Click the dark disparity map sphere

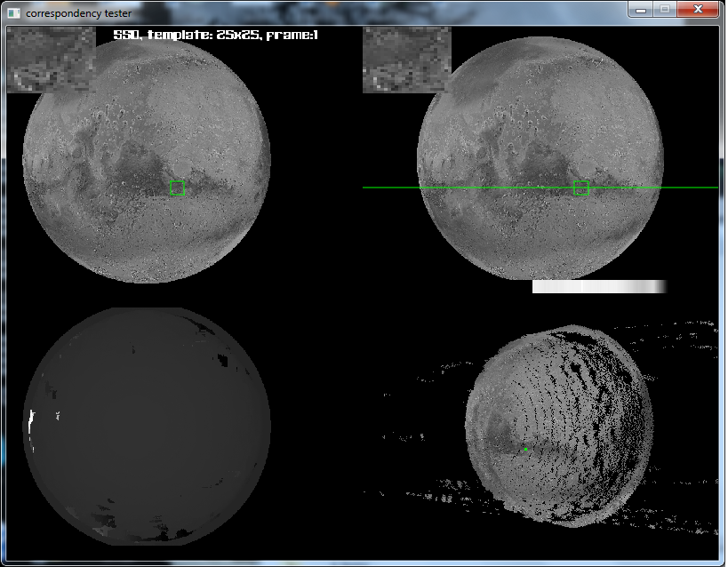145,427
